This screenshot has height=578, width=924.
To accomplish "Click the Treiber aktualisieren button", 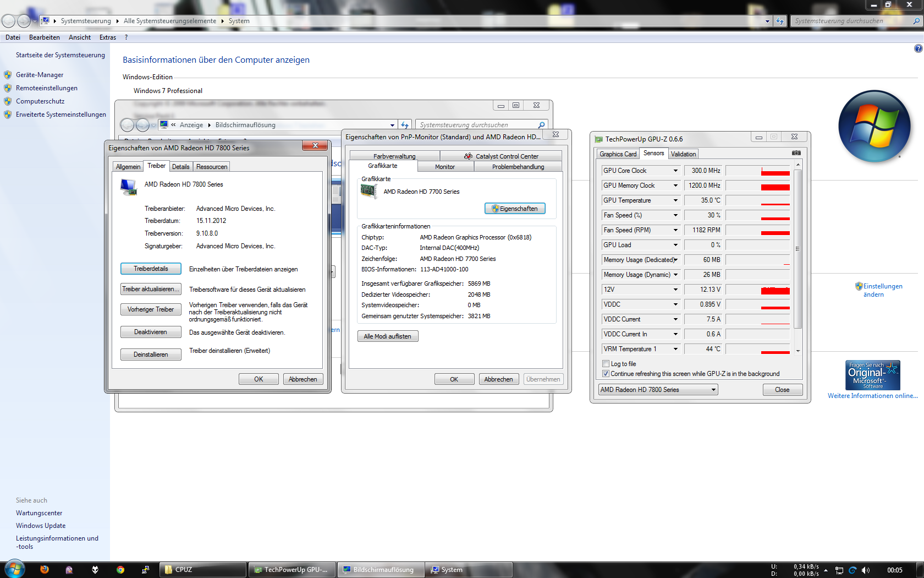I will [x=151, y=289].
